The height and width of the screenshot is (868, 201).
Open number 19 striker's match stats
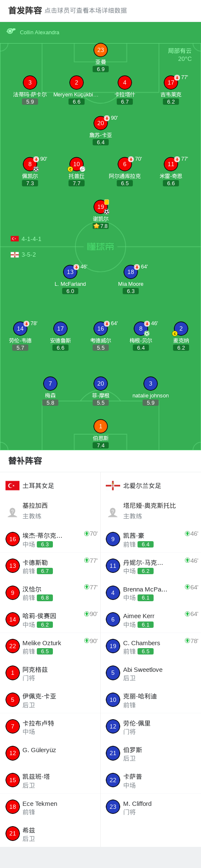point(101,207)
